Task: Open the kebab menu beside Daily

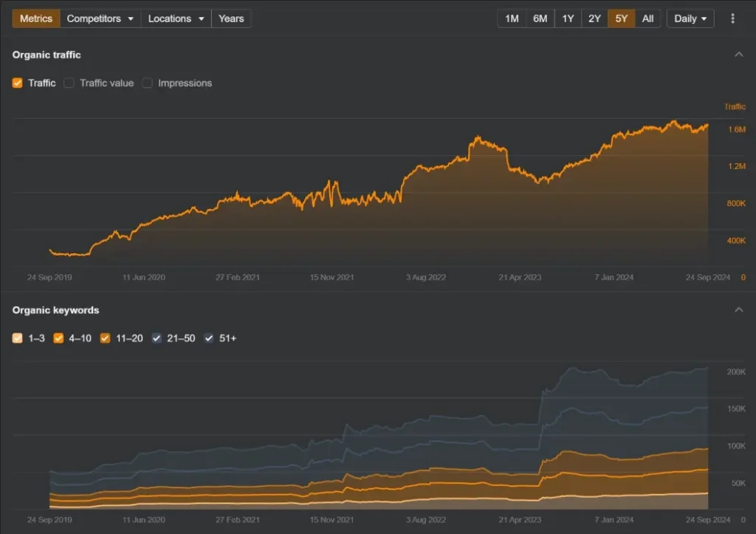Action: pyautogui.click(x=733, y=18)
